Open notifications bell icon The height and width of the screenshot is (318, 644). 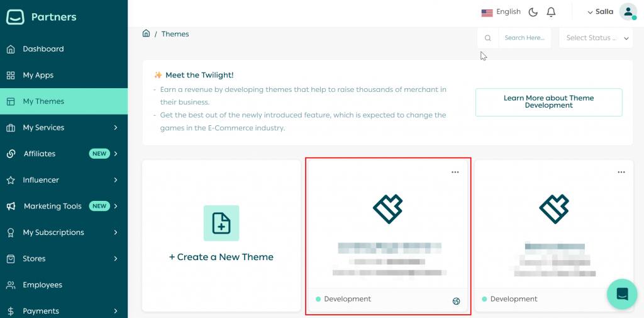coord(551,12)
